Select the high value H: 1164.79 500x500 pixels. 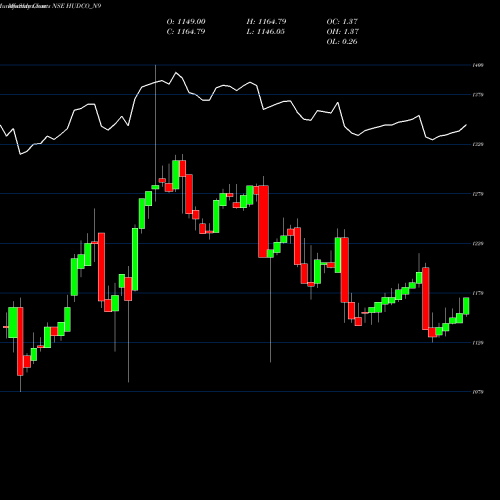point(266,22)
